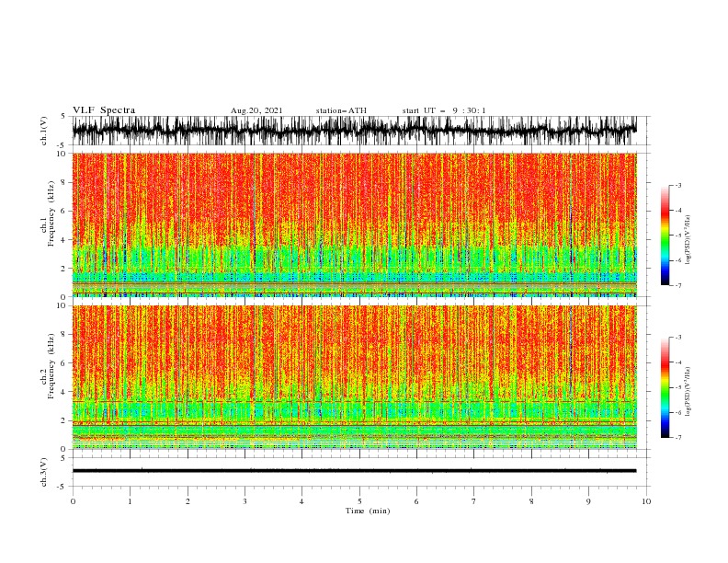Click the "9" tick on the time axis
This screenshot has width=728, height=563.
coord(588,501)
